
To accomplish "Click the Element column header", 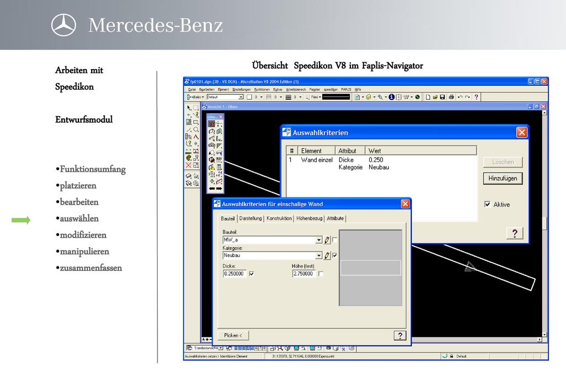I will pos(316,151).
